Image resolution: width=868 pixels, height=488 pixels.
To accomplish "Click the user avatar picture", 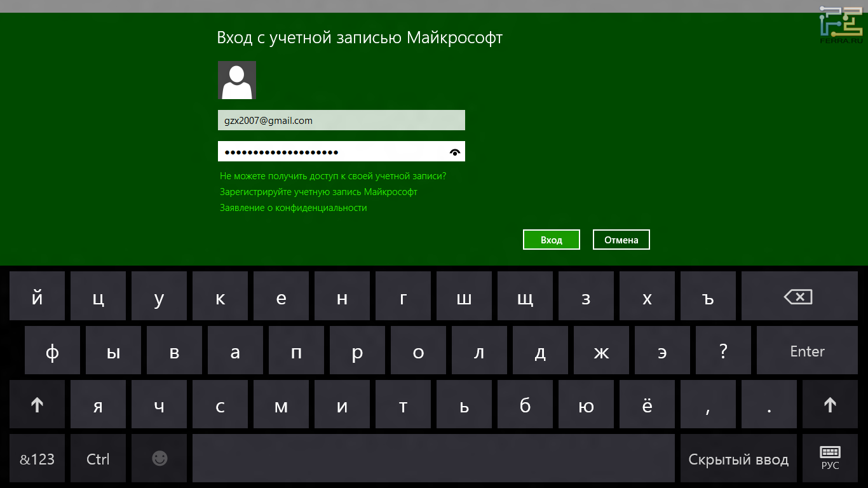I will 237,80.
